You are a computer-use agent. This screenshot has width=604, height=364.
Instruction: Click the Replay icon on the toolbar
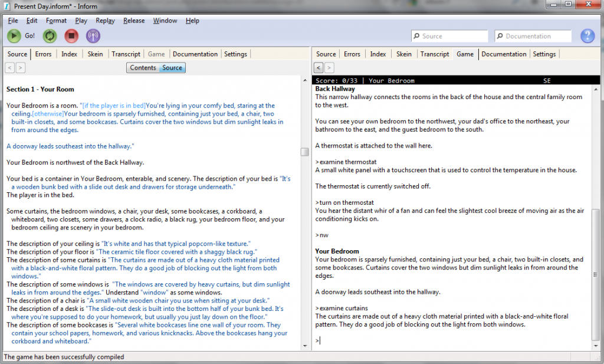(x=50, y=35)
